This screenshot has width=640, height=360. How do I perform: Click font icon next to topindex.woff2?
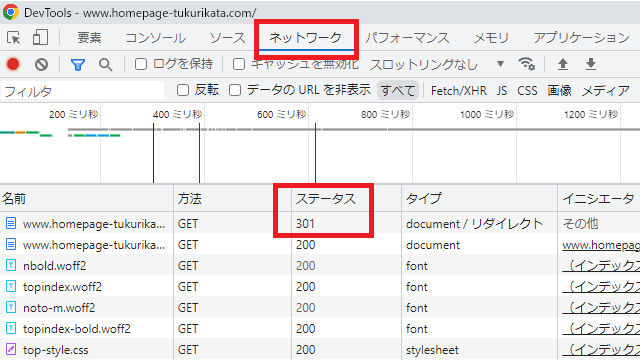[x=11, y=287]
